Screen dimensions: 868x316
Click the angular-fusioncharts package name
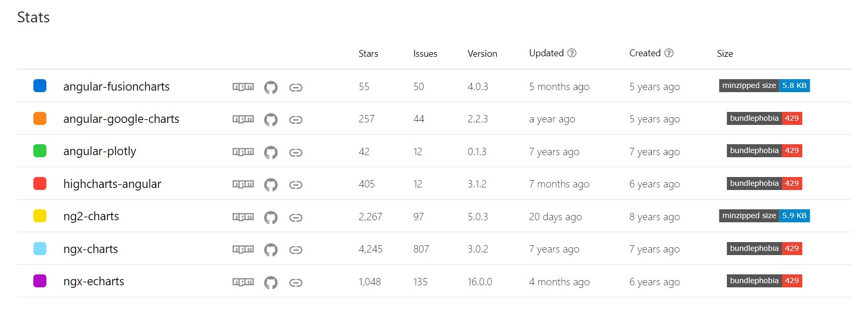116,86
